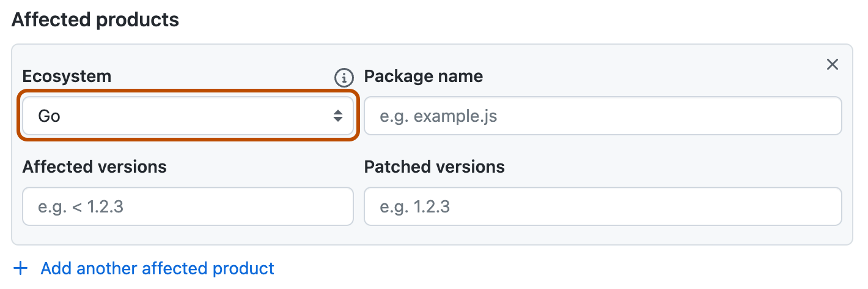This screenshot has width=868, height=289.
Task: Focus the Package name input field
Action: [603, 116]
